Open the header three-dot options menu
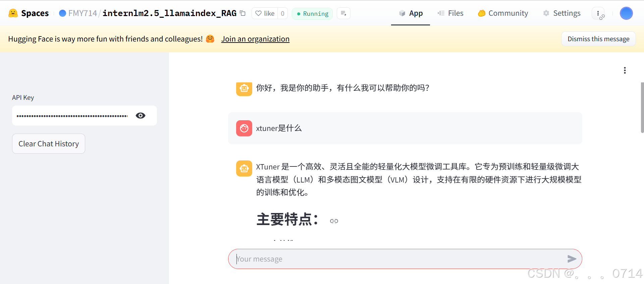 598,13
